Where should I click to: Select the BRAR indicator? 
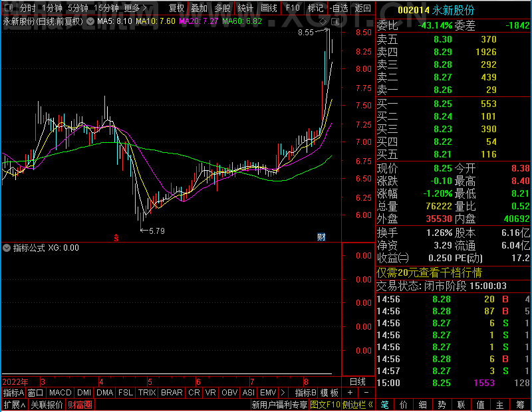tap(172, 393)
